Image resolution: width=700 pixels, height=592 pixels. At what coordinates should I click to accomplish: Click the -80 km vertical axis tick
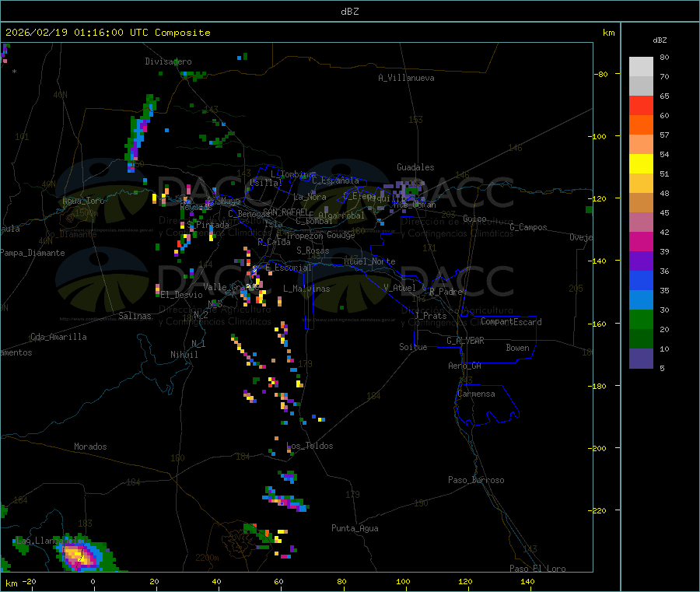click(x=601, y=74)
